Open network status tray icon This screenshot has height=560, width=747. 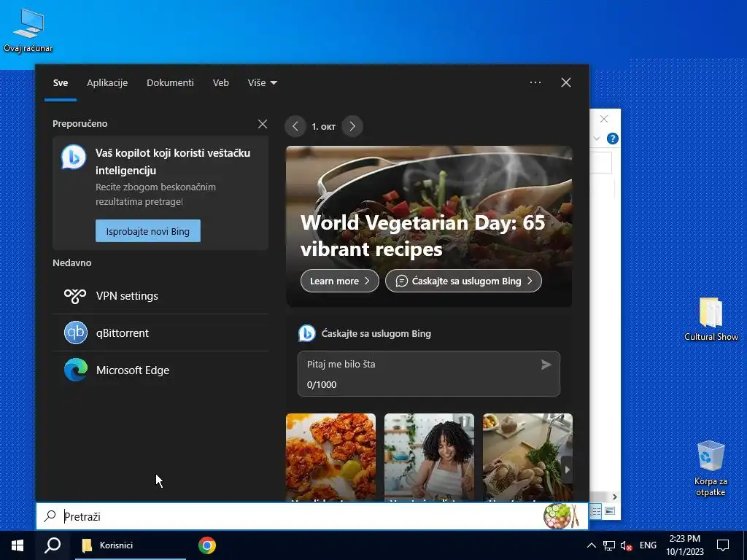click(x=609, y=545)
